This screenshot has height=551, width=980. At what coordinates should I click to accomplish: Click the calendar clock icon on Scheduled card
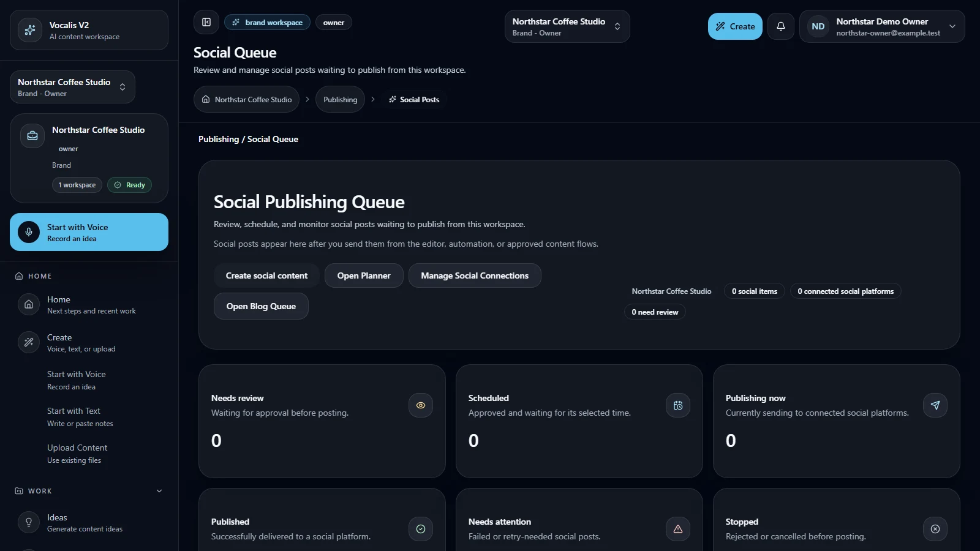coord(678,405)
